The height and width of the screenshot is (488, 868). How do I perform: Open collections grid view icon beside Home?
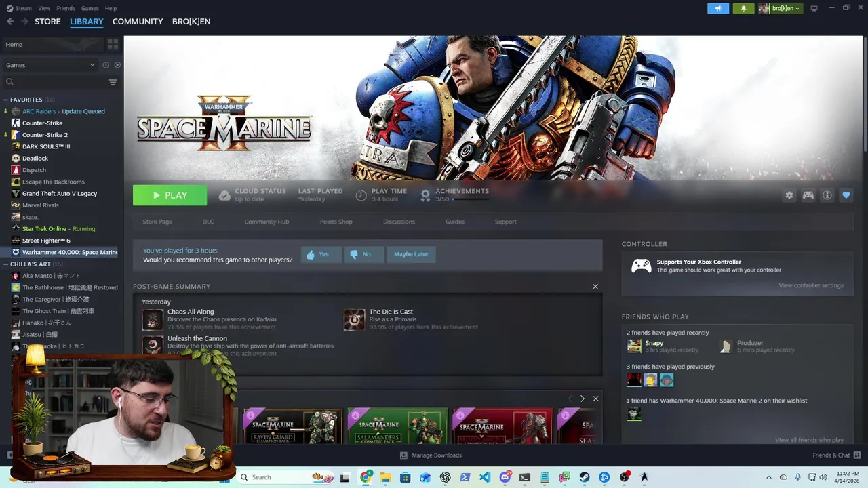point(113,44)
